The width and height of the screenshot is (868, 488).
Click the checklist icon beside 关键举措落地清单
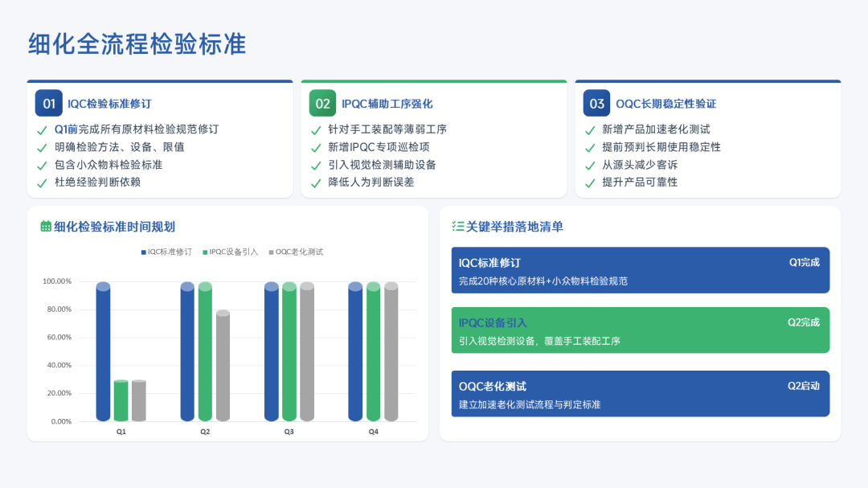(x=458, y=227)
